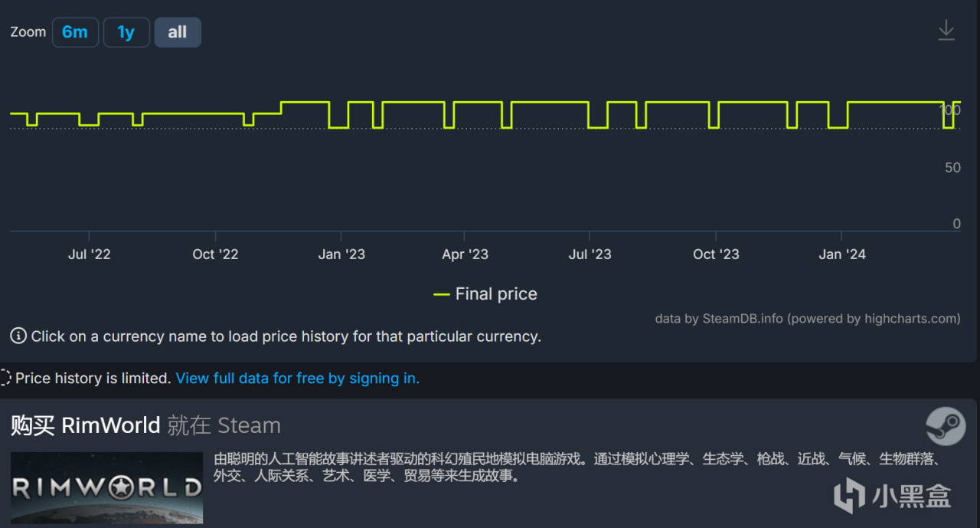Click the Jul '23 x-axis label

point(590,254)
